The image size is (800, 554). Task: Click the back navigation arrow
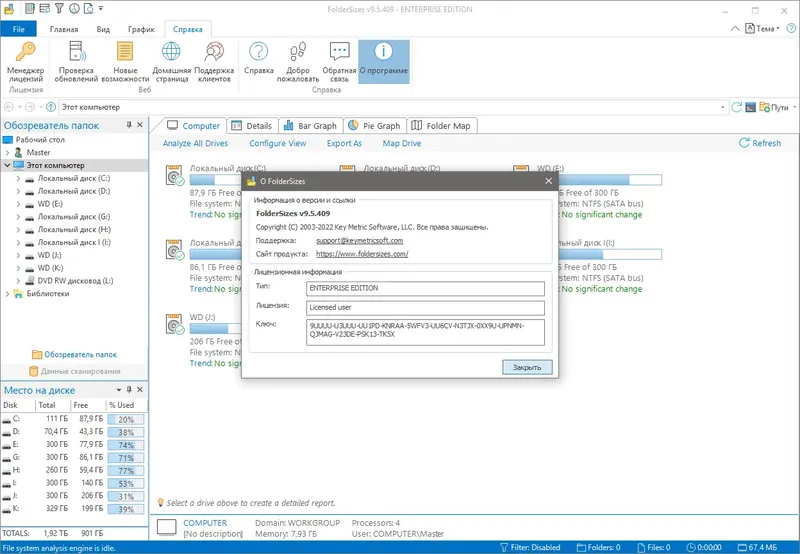tap(9, 107)
